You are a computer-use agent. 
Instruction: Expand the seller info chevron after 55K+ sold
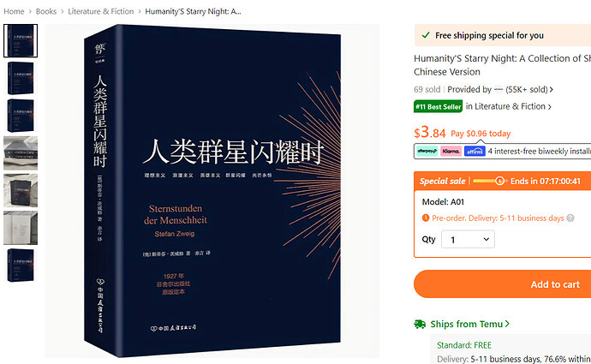point(552,90)
